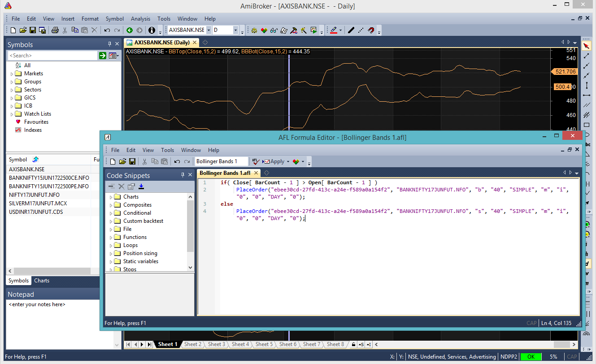Select the Indexes item in Symbols tree
This screenshot has width=596, height=364.
[33, 130]
